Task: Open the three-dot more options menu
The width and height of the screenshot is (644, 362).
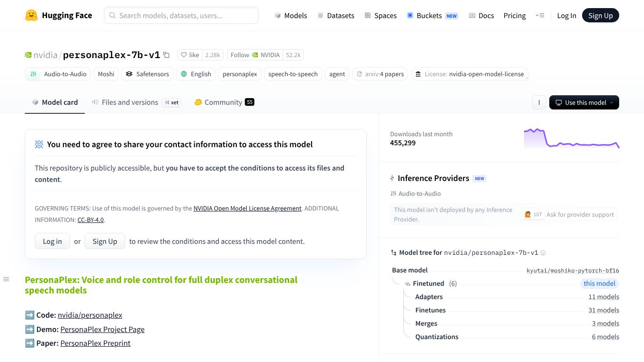Action: coord(539,102)
